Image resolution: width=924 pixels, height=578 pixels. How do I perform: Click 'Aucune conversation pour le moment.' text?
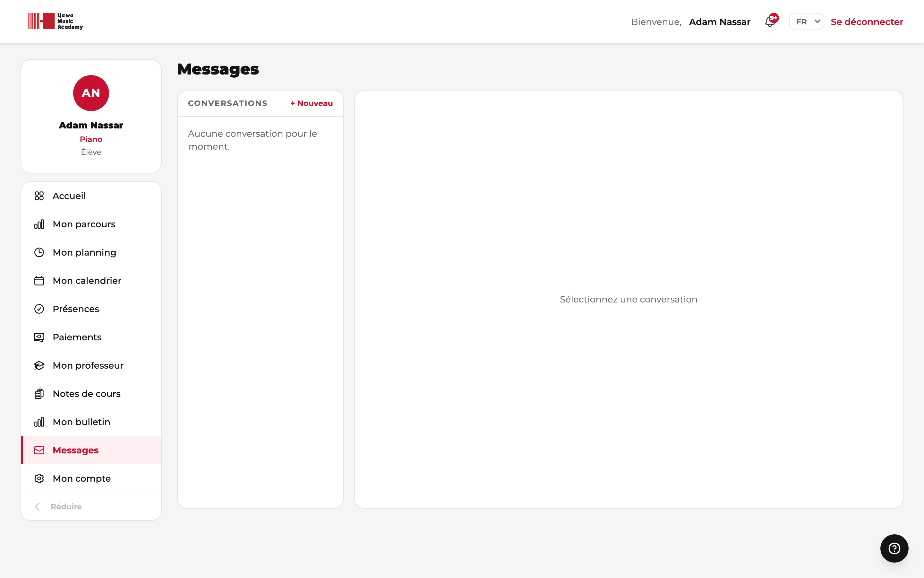[252, 140]
